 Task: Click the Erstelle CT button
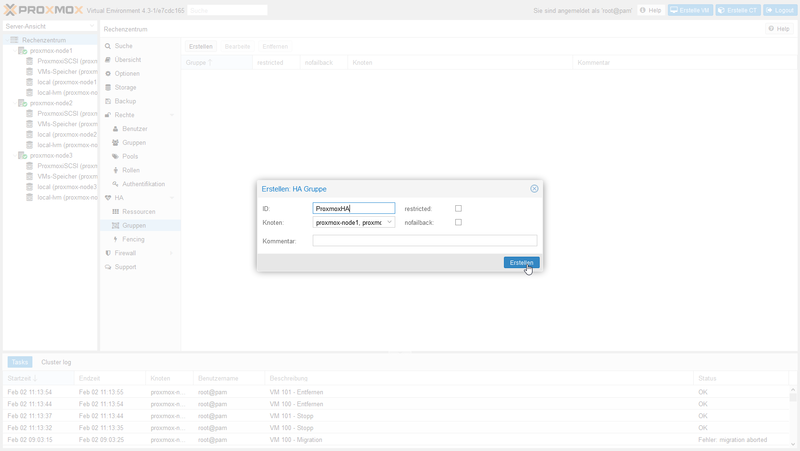coord(738,10)
